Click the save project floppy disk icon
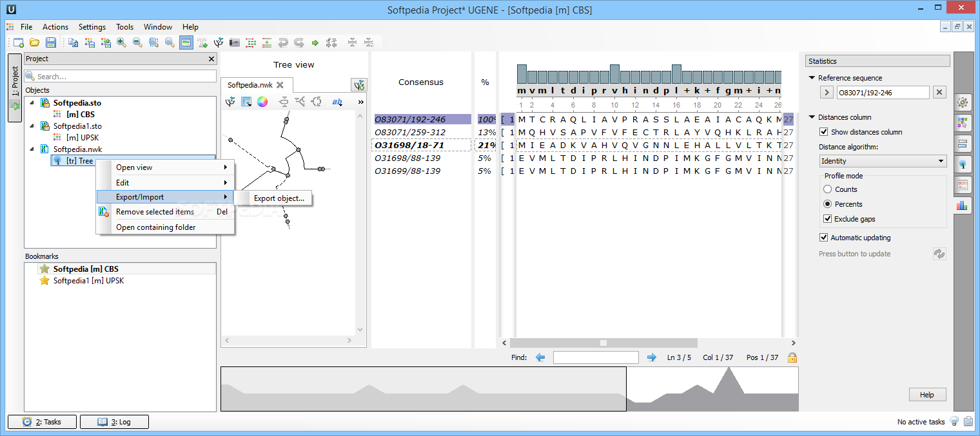Viewport: 980px width, 436px height. pyautogui.click(x=51, y=43)
